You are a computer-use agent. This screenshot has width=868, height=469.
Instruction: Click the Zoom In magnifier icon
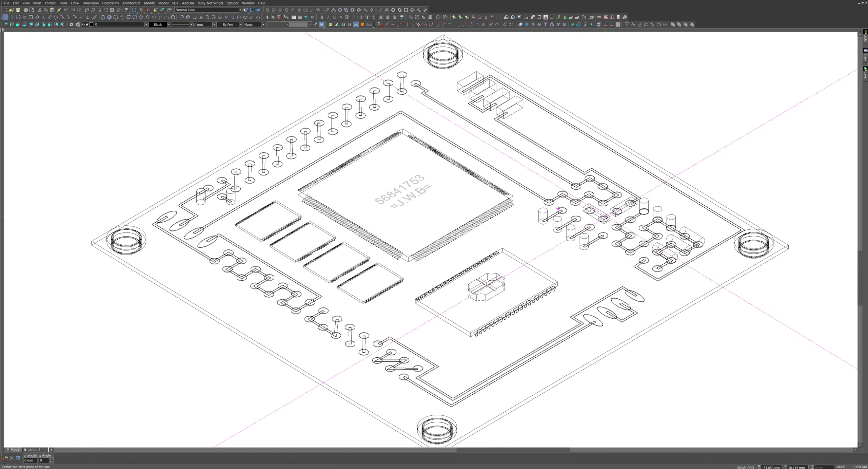click(87, 10)
